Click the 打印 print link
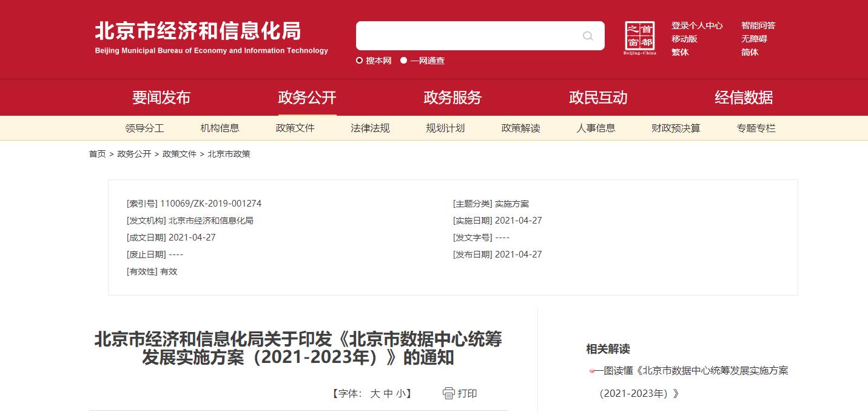This screenshot has height=412, width=868. point(467,394)
